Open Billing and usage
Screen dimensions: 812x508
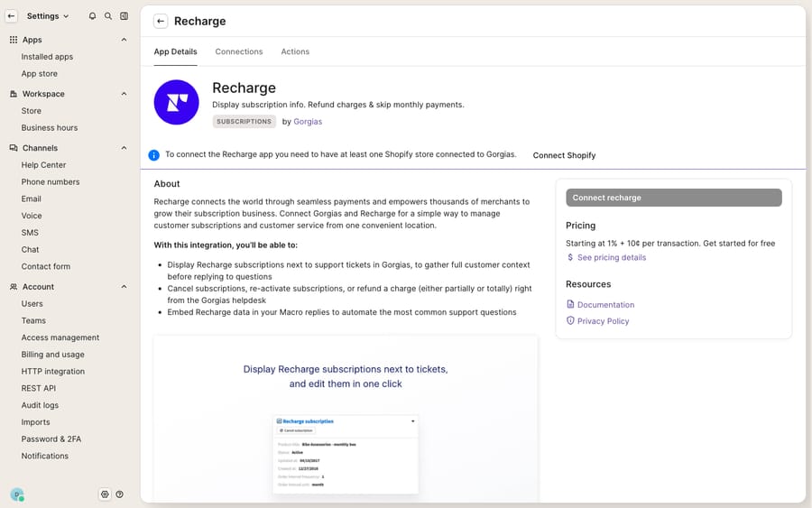click(x=53, y=355)
